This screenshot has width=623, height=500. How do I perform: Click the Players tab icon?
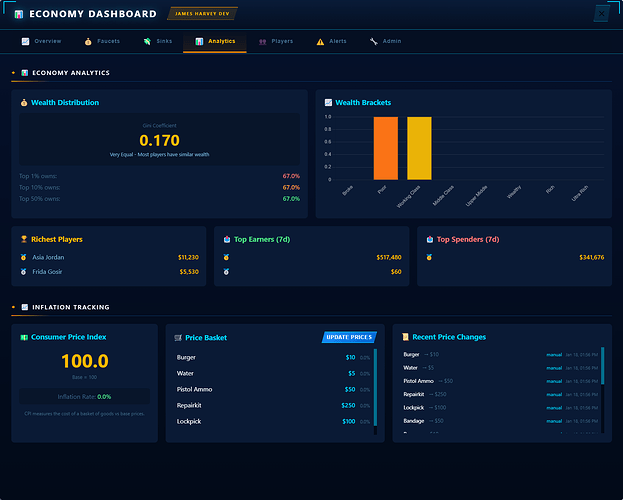point(263,41)
